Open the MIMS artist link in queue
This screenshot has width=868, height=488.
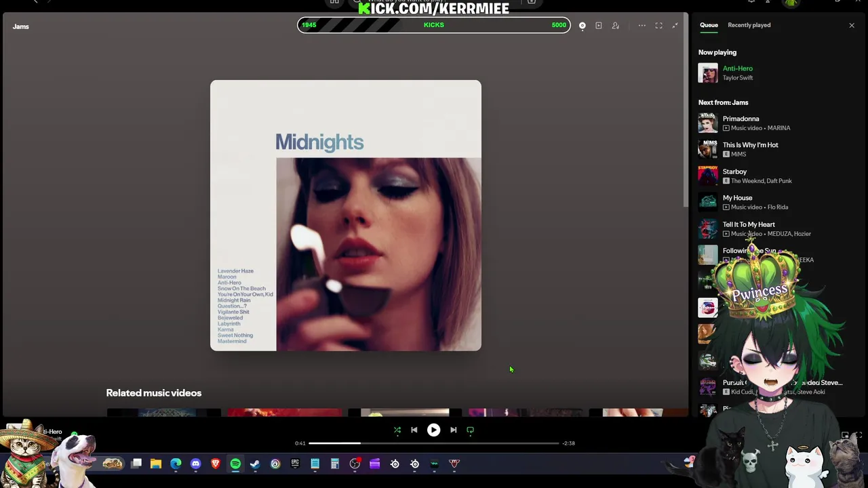point(738,155)
